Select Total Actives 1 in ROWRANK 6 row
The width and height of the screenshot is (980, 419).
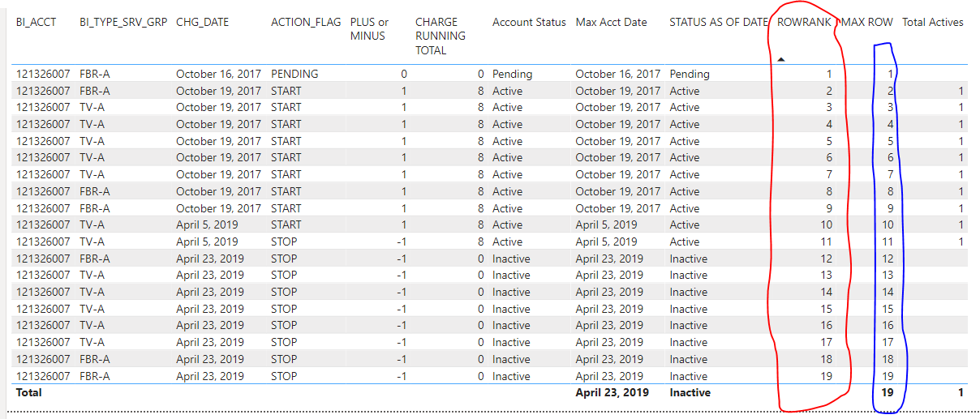961,157
